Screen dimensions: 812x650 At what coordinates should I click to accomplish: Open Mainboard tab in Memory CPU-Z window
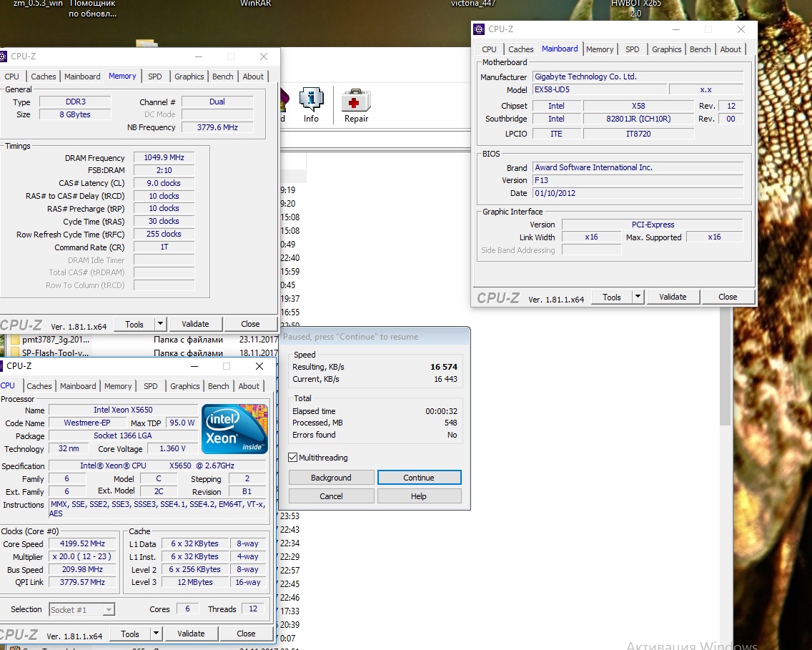tap(81, 76)
